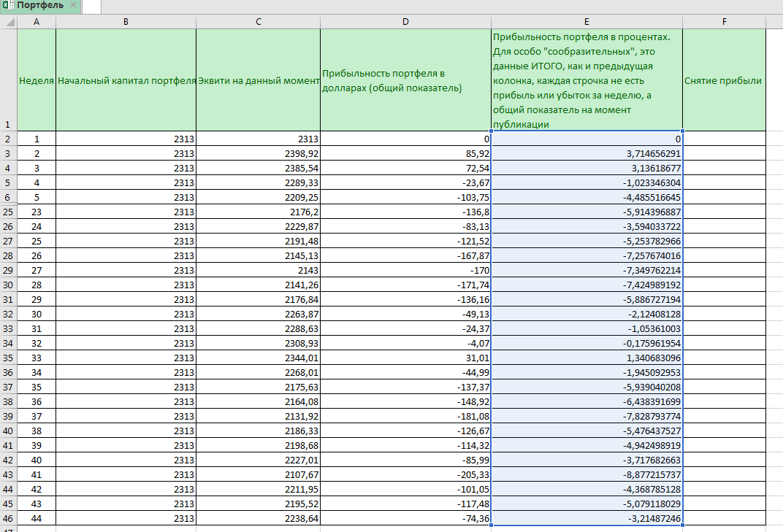Click the Неделя header cell
The image size is (783, 532).
(37, 80)
